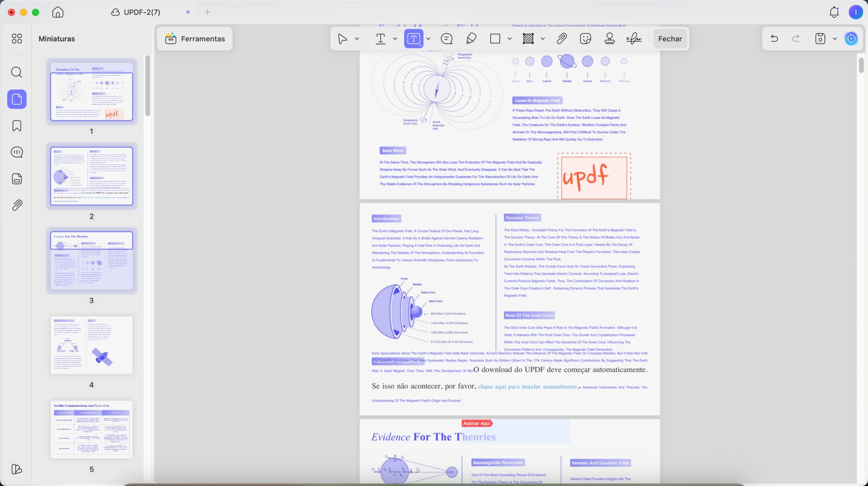Expand the text box tool dropdown
868x486 pixels.
pos(428,39)
